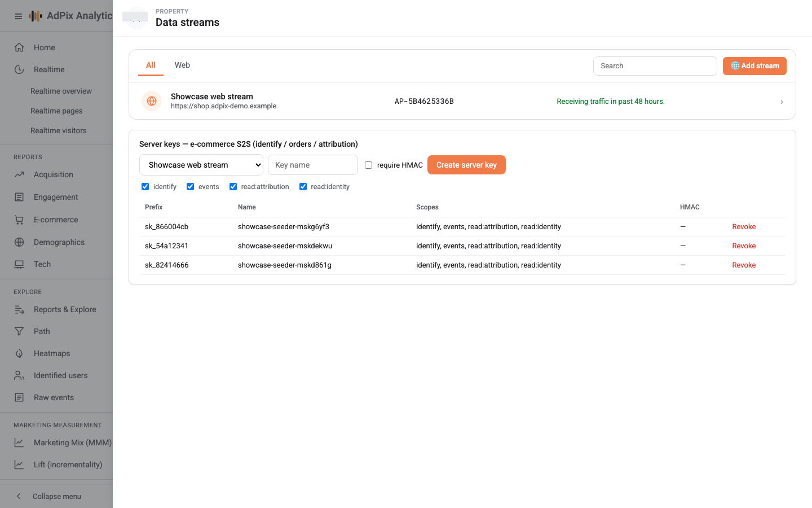This screenshot has height=508, width=812.
Task: Click the Key name input field
Action: [x=313, y=165]
